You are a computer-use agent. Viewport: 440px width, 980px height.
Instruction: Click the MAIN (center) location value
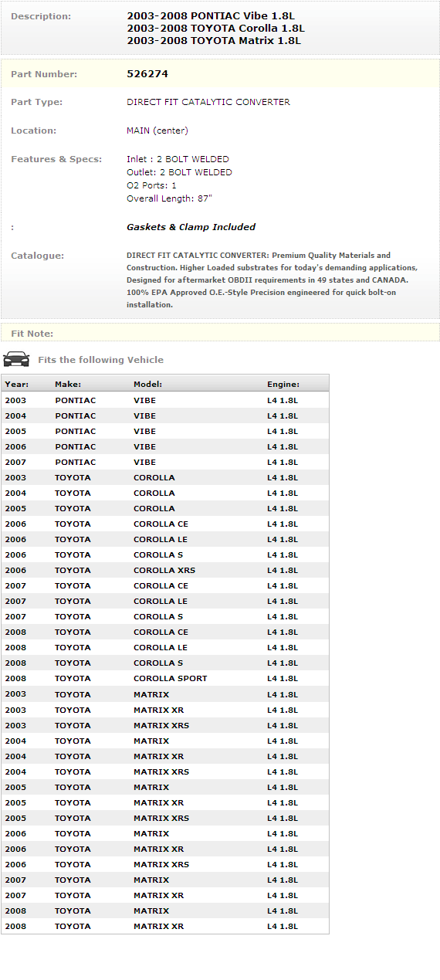pos(157,131)
